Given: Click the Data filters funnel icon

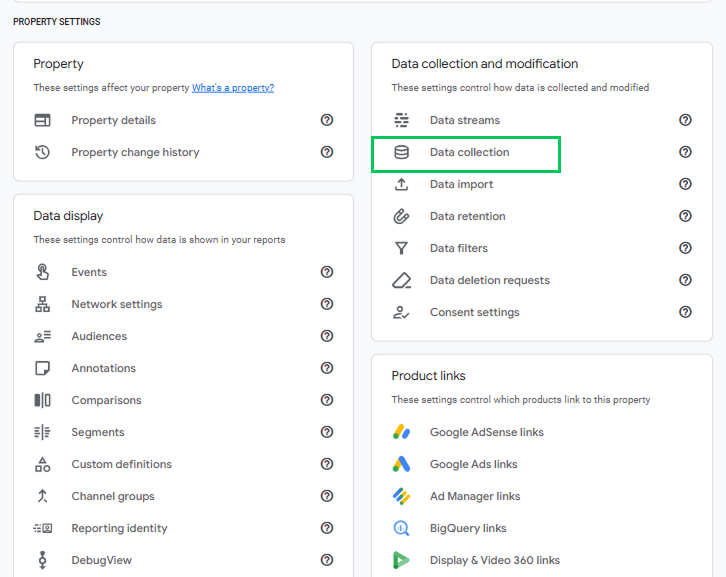Looking at the screenshot, I should pos(401,248).
